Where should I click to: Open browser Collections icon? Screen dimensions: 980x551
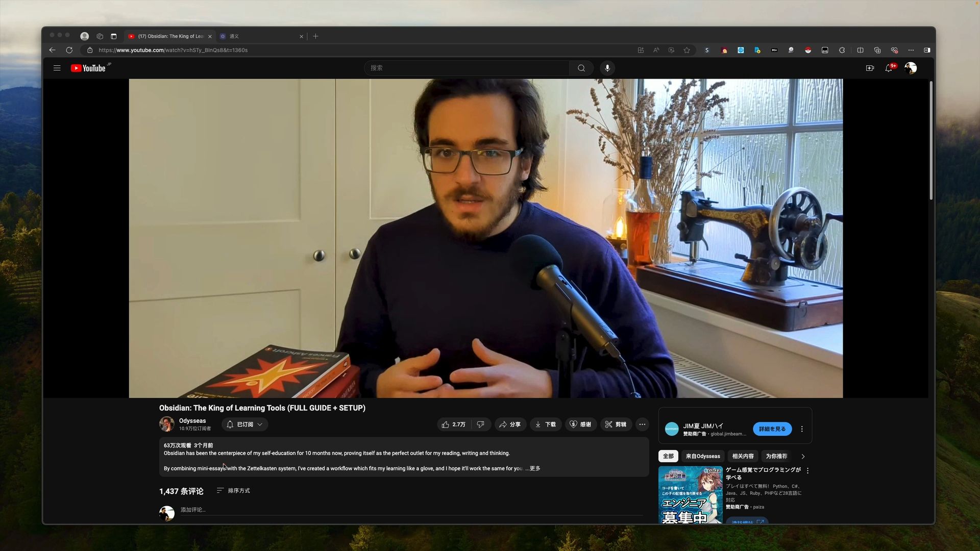877,50
